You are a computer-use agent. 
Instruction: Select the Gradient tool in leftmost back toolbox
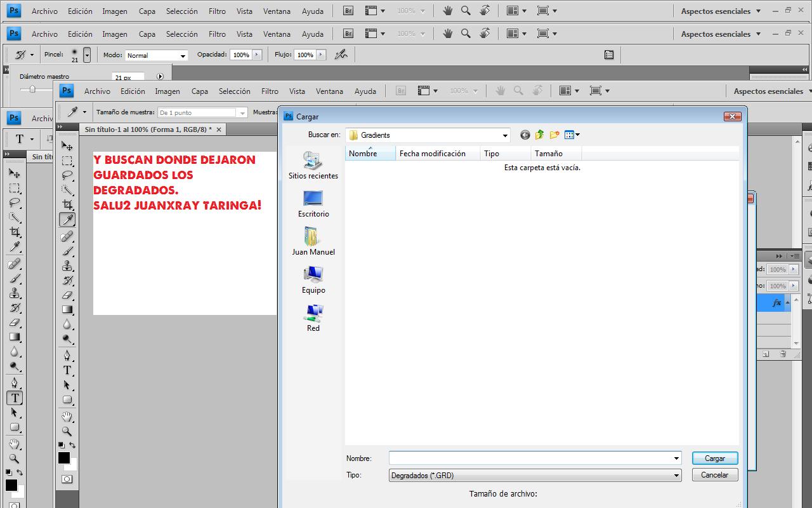15,337
